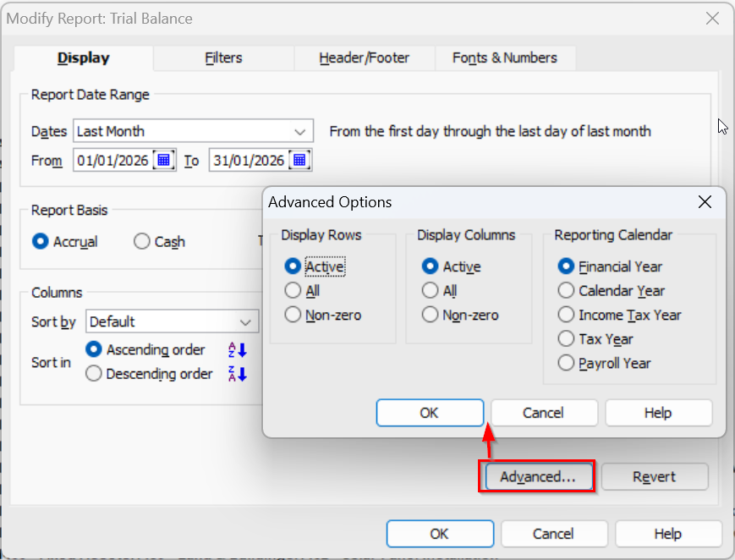Image resolution: width=735 pixels, height=560 pixels.
Task: Select Accrual report basis
Action: pos(65,242)
